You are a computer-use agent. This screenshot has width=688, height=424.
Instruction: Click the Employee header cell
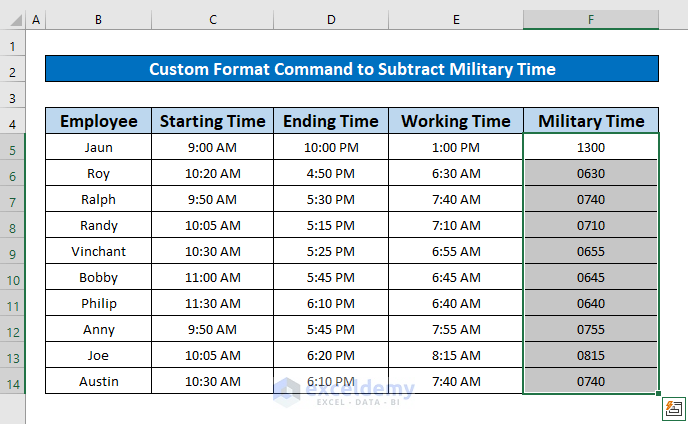click(98, 121)
